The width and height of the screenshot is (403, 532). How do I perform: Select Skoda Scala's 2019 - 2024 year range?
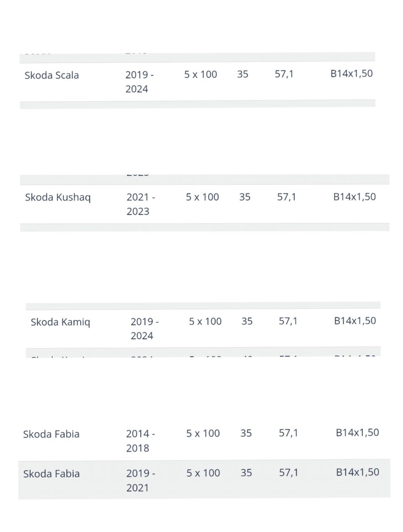point(139,82)
